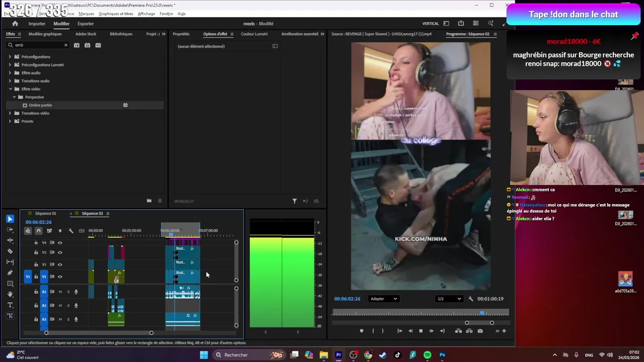Viewport: 644px width, 362px height.
Task: Select the Slip tool
Action: pos(10,262)
